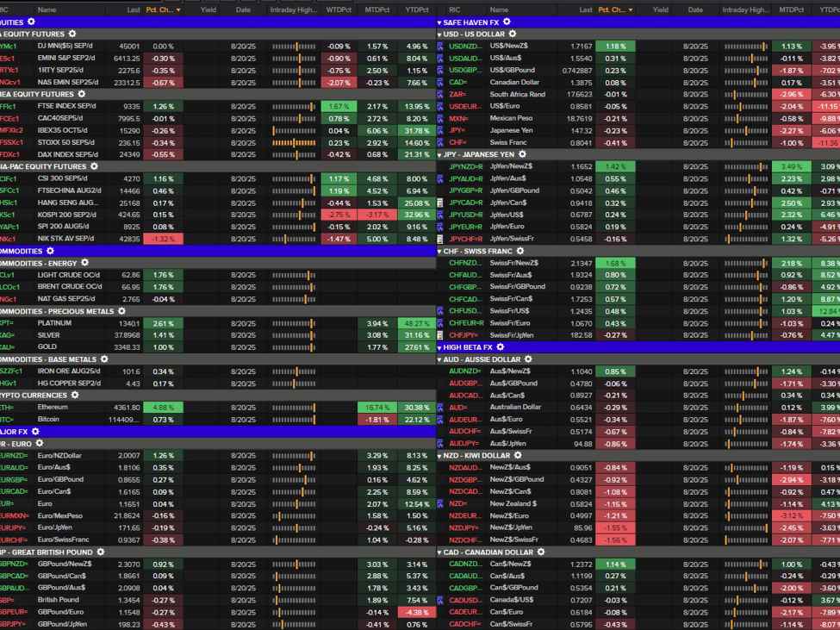Sort left panel by Name column

click(x=47, y=9)
